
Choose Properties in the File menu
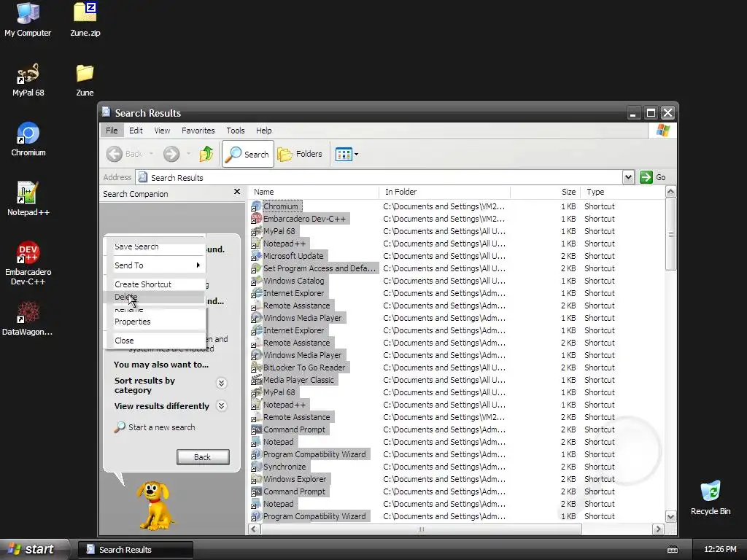(155, 322)
